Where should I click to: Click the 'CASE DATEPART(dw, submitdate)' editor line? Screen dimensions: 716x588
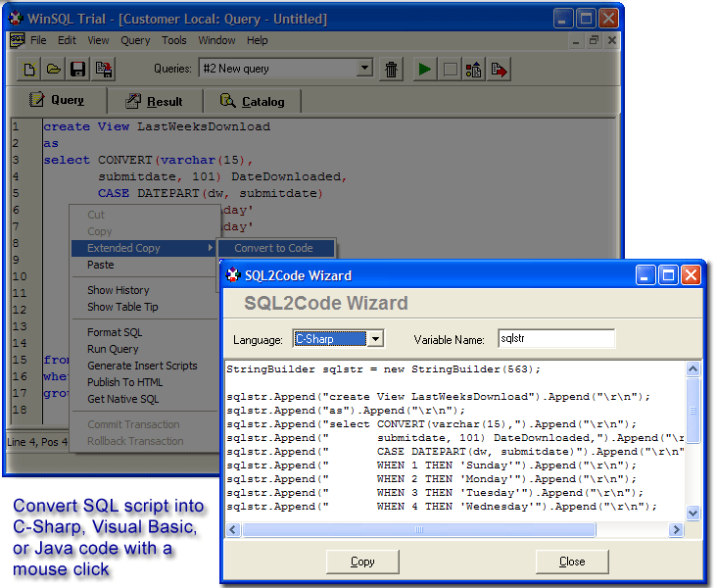pos(211,193)
